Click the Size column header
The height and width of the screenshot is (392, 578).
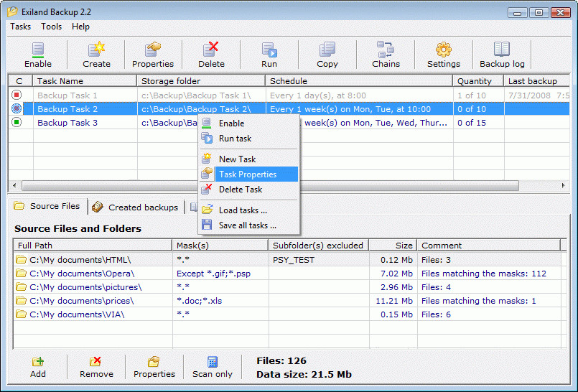[x=393, y=246]
